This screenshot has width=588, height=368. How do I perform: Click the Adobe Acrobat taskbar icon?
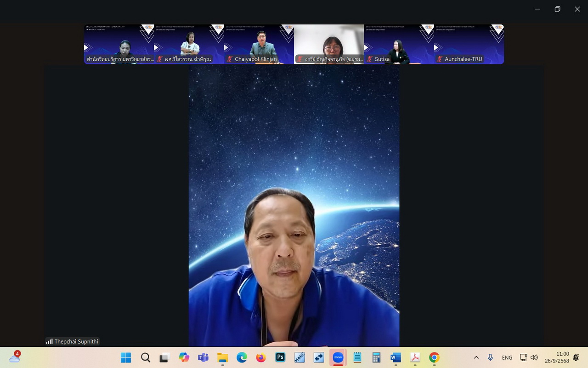pyautogui.click(x=415, y=357)
